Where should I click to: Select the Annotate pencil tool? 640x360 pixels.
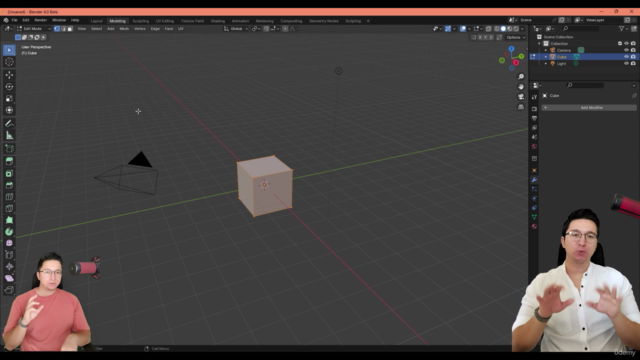pyautogui.click(x=9, y=123)
